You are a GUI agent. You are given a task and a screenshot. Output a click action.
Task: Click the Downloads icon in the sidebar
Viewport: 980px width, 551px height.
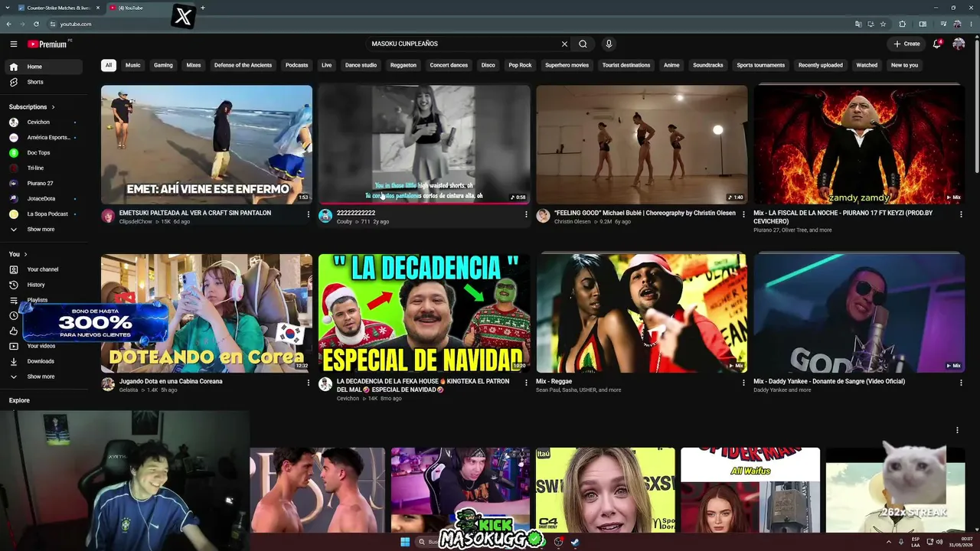pyautogui.click(x=14, y=361)
